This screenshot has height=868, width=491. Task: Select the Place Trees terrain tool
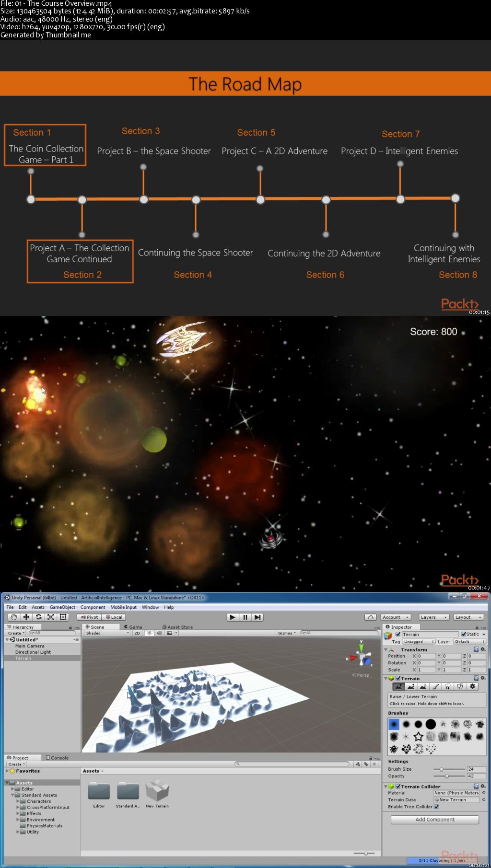(x=448, y=686)
